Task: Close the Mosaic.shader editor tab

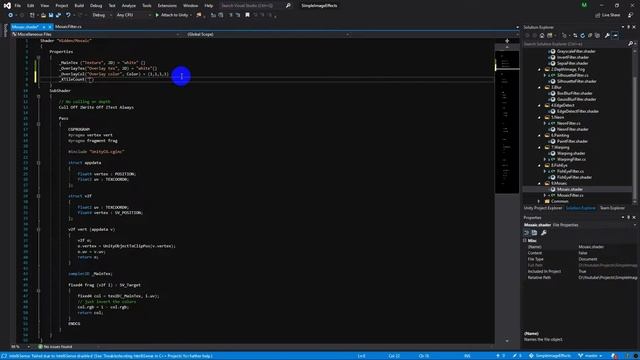Action: coord(50,27)
